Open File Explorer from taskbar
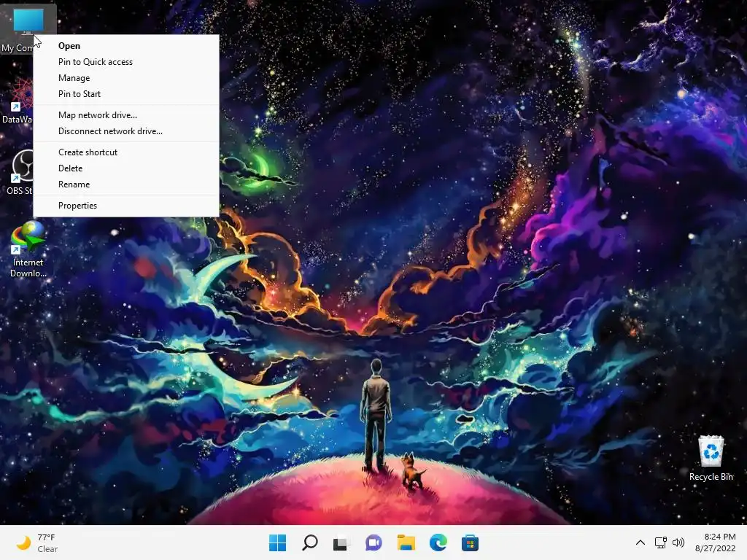Image resolution: width=747 pixels, height=560 pixels. [406, 542]
